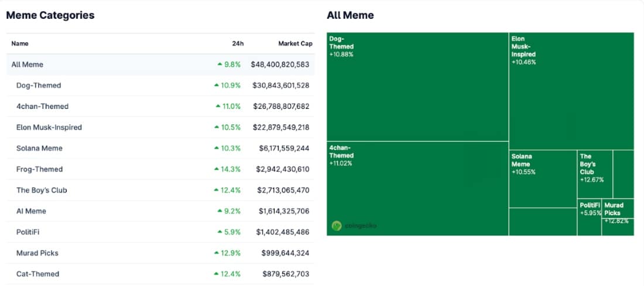Sort table by 24h column header
This screenshot has height=286, width=644.
(x=238, y=43)
